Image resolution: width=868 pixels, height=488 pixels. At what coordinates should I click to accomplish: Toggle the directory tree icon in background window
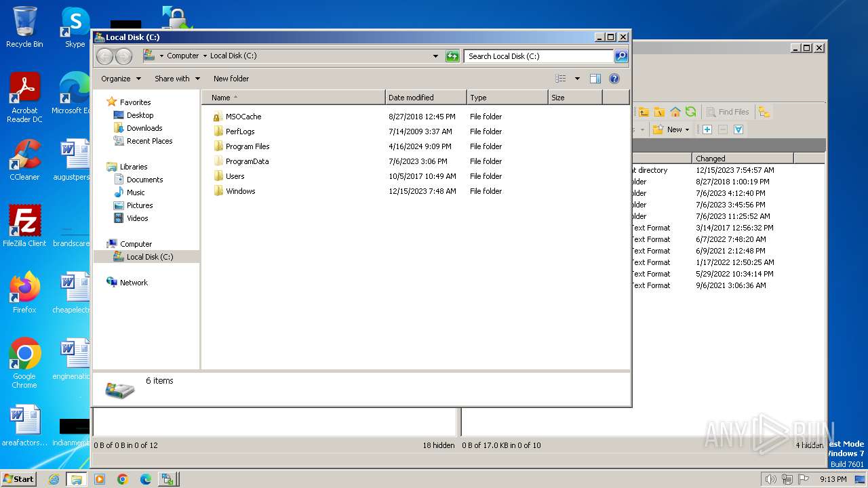click(x=764, y=112)
